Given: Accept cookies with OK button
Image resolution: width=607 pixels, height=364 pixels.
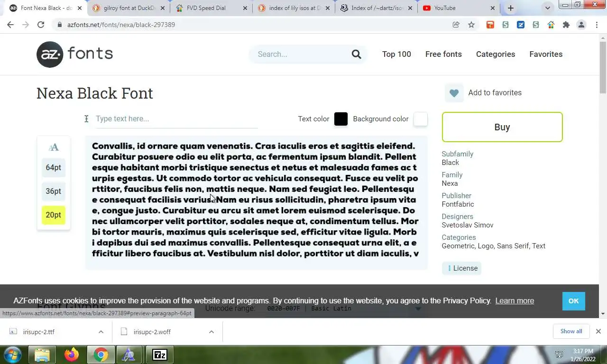Looking at the screenshot, I should (x=573, y=301).
